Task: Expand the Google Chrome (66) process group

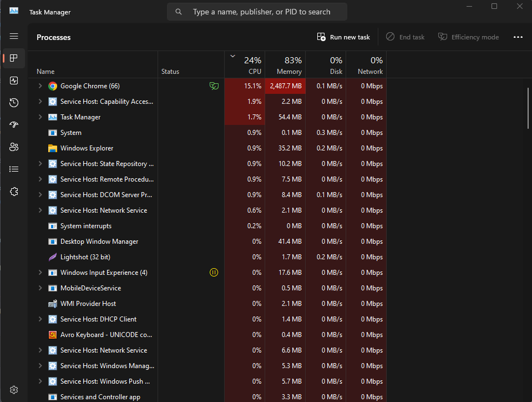Action: pos(40,86)
